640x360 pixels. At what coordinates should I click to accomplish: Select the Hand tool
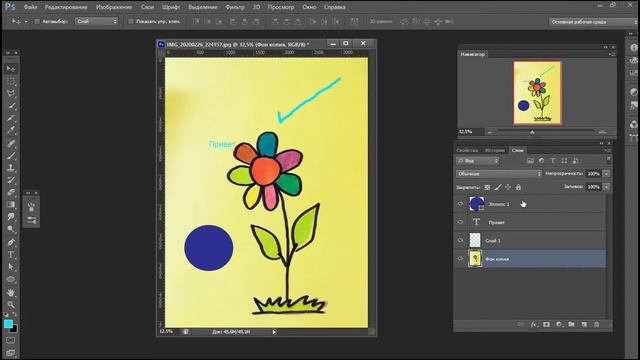11,292
